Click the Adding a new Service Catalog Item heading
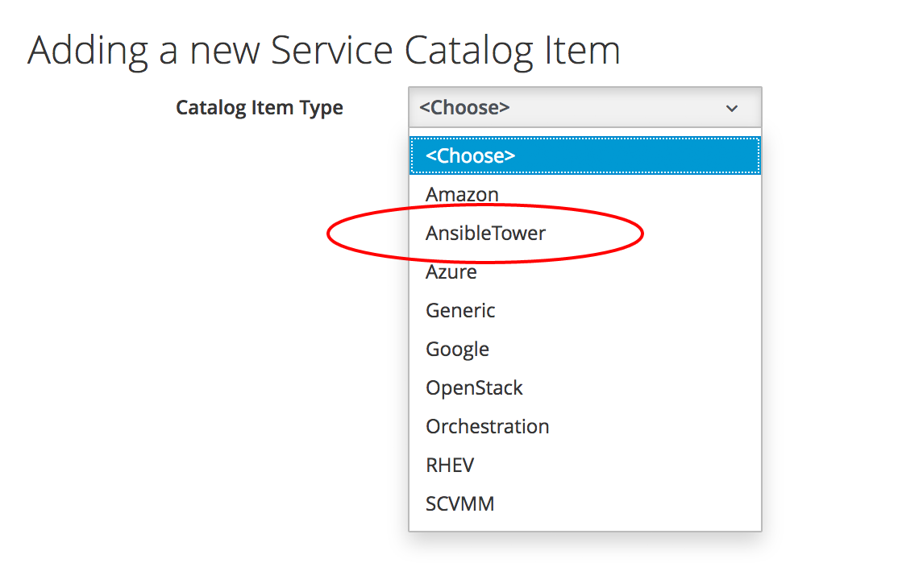The height and width of the screenshot is (588, 898). click(323, 50)
